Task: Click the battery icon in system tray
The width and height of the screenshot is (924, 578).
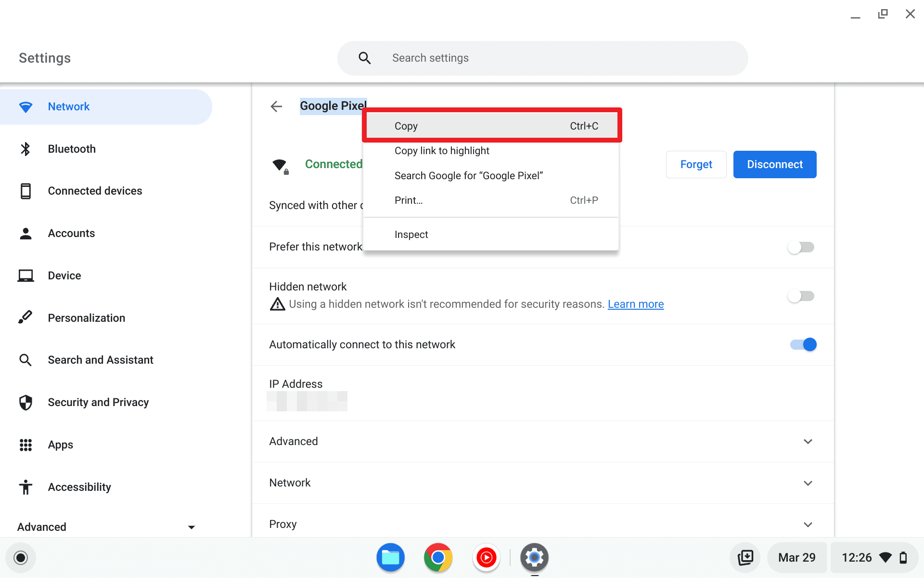Action: (903, 558)
